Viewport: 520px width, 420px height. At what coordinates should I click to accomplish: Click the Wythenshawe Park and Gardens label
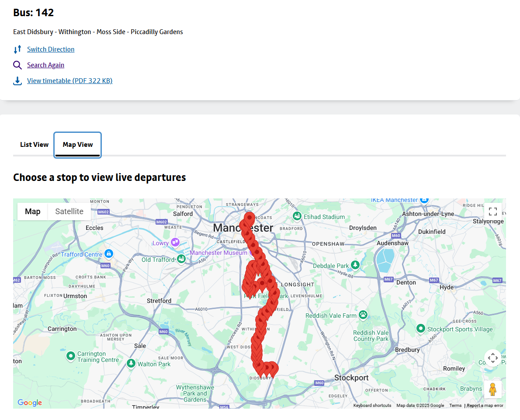tap(195, 393)
